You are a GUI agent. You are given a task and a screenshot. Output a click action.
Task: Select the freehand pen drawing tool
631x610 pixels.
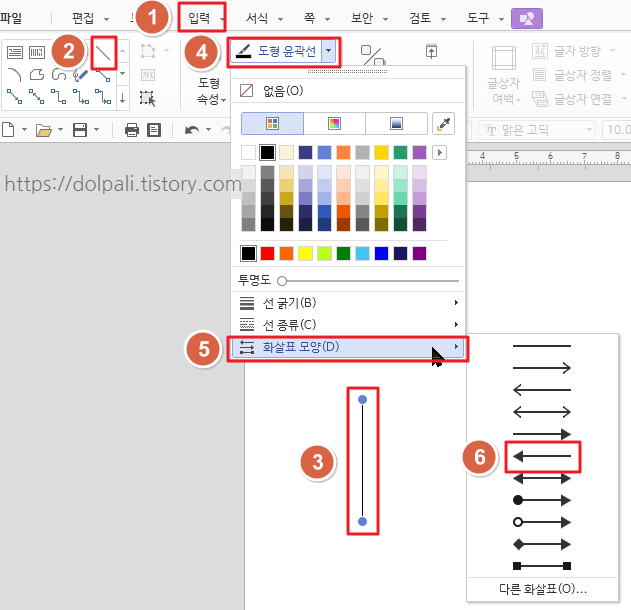80,75
